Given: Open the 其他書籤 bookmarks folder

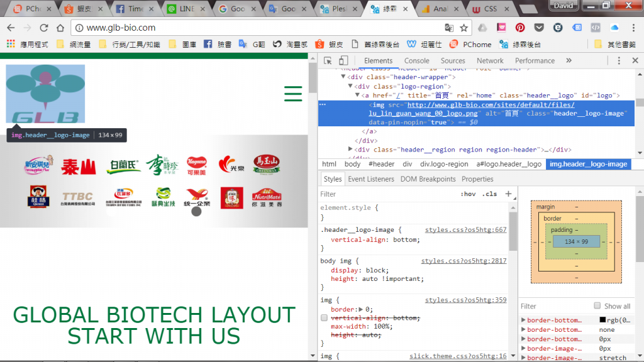Looking at the screenshot, I should pos(615,45).
